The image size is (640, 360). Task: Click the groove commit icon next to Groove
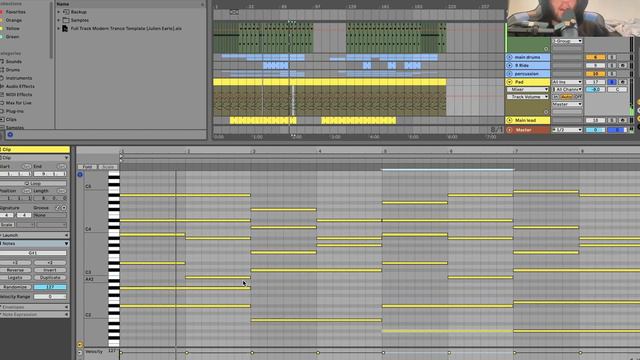(x=58, y=208)
